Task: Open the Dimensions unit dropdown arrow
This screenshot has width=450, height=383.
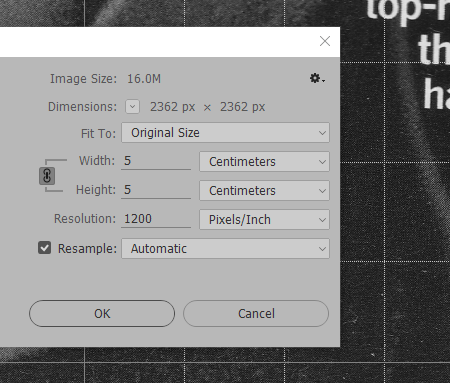Action: (133, 107)
